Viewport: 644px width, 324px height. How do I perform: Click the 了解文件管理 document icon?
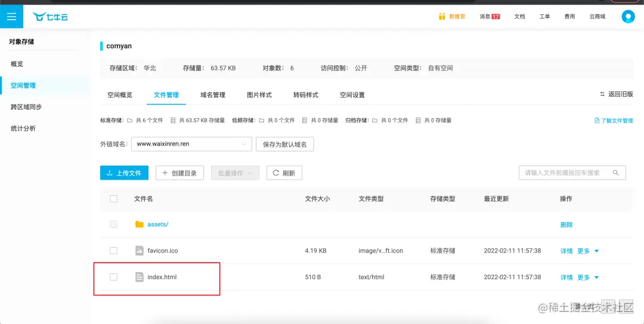pyautogui.click(x=597, y=121)
